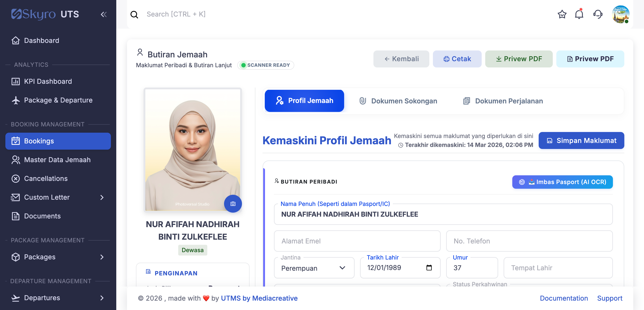Screen dimensions: 644x310
Task: Open KPI Dashboard menu item
Action: click(x=58, y=82)
